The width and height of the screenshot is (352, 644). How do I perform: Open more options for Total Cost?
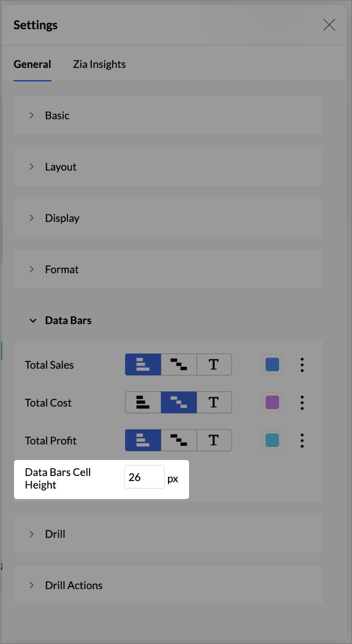point(302,402)
